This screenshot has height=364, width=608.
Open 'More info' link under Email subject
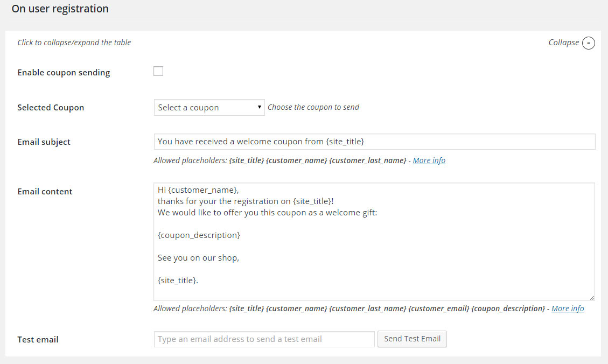click(x=429, y=160)
